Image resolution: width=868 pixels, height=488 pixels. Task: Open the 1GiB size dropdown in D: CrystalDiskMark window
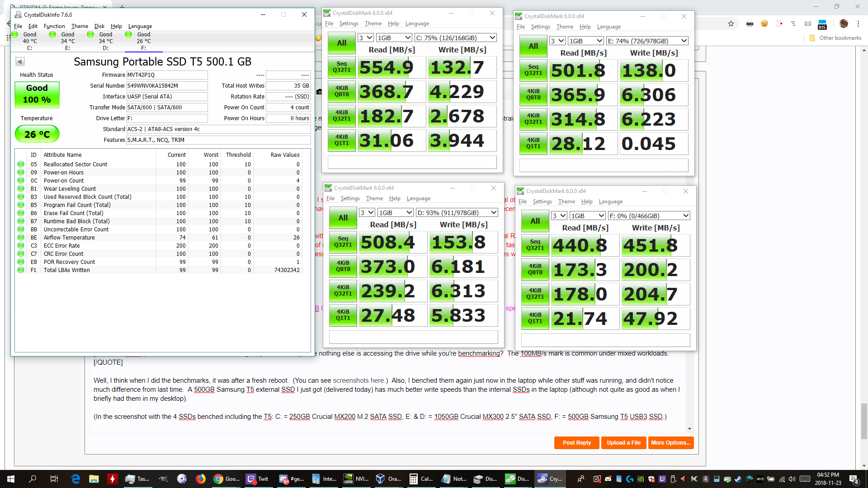[x=396, y=212]
